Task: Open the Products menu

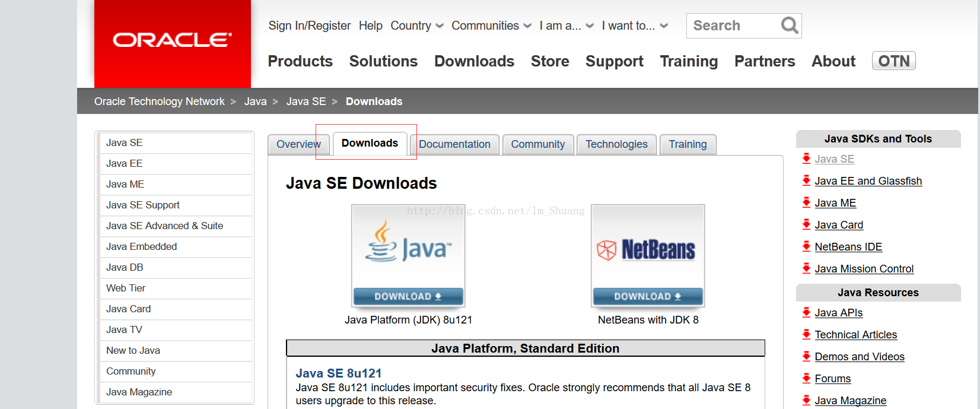Action: [300, 61]
